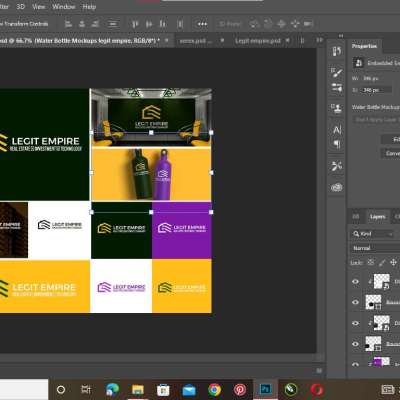Select topmost layer thumbnail in Layers panel
This screenshot has height=400, width=400.
pos(381,281)
